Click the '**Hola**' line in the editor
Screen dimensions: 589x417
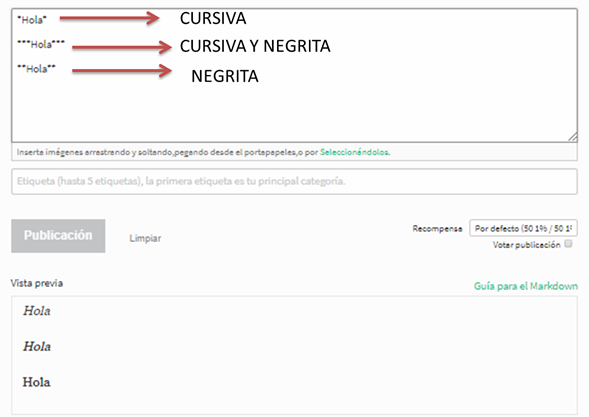36,68
